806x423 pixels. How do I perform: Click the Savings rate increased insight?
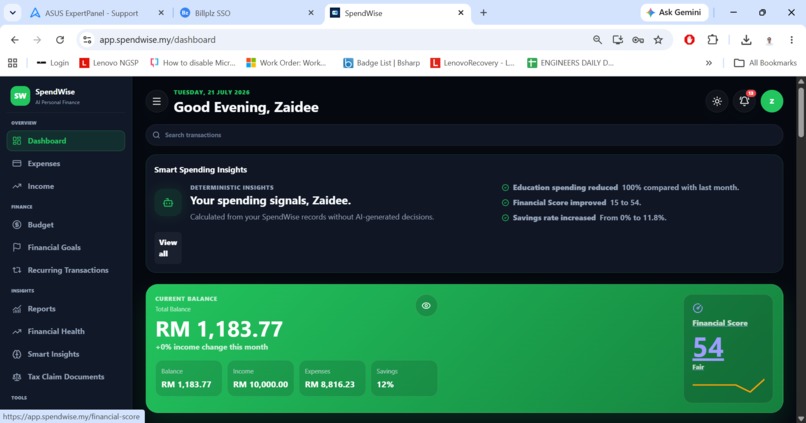584,218
